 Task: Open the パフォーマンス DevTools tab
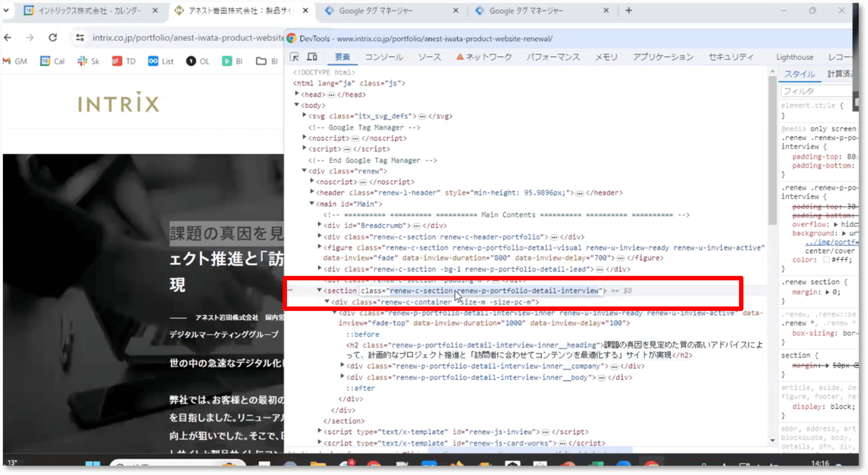[553, 57]
